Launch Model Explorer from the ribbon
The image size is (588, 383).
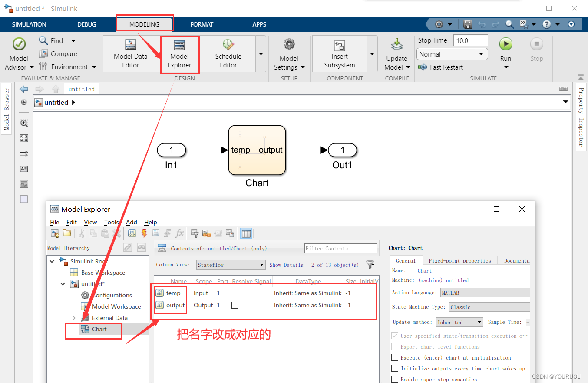point(179,54)
